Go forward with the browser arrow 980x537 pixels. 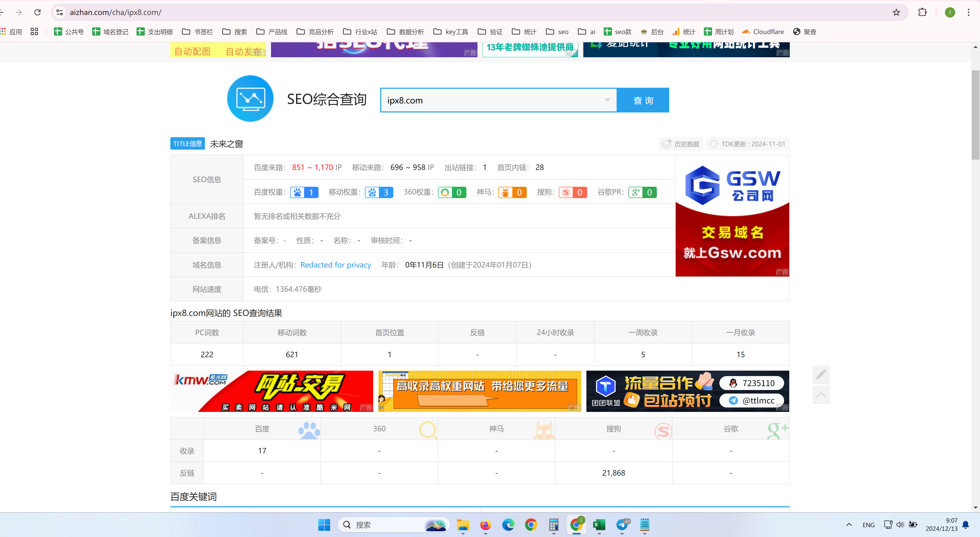click(x=19, y=13)
